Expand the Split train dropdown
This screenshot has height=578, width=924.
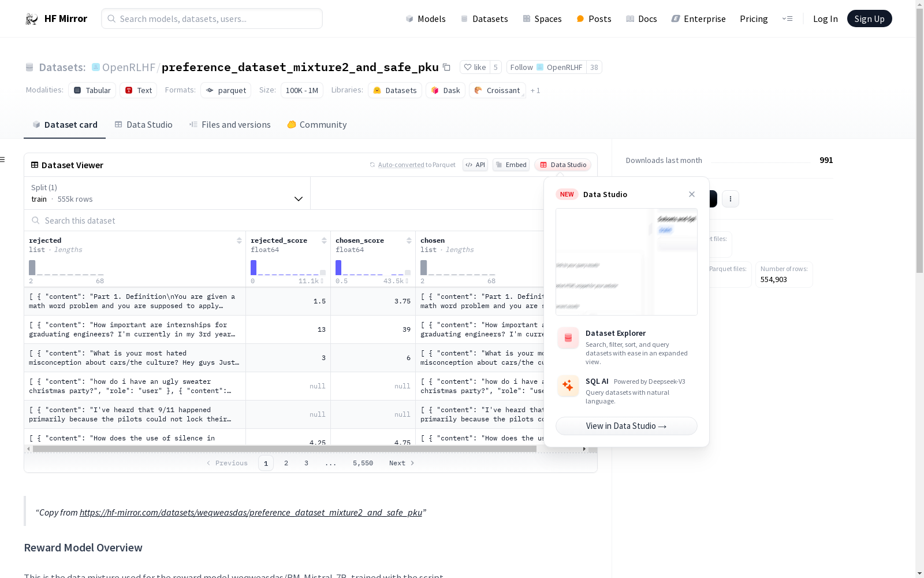tap(167, 193)
